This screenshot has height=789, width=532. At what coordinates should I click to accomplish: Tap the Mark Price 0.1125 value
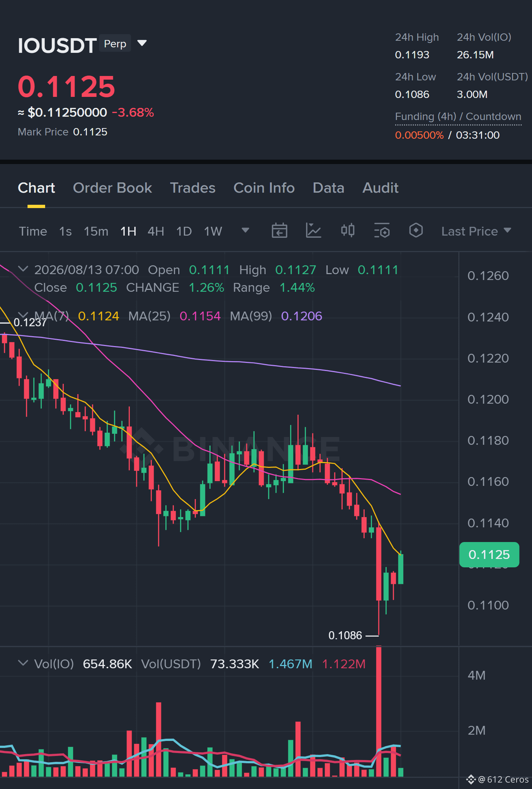tap(90, 132)
